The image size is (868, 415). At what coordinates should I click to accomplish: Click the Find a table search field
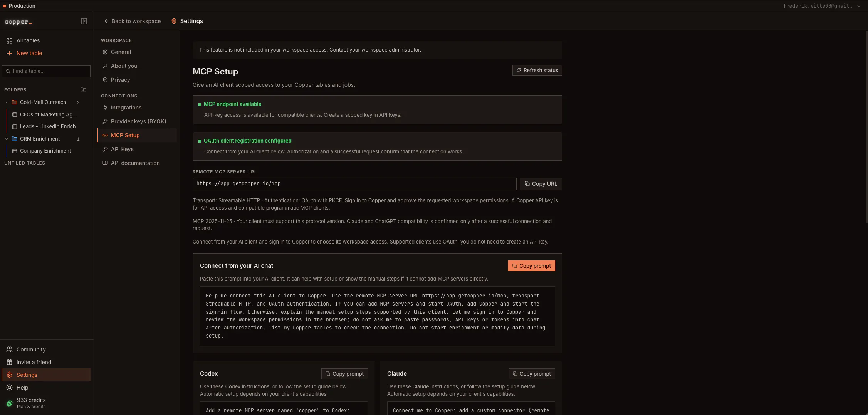tap(46, 71)
